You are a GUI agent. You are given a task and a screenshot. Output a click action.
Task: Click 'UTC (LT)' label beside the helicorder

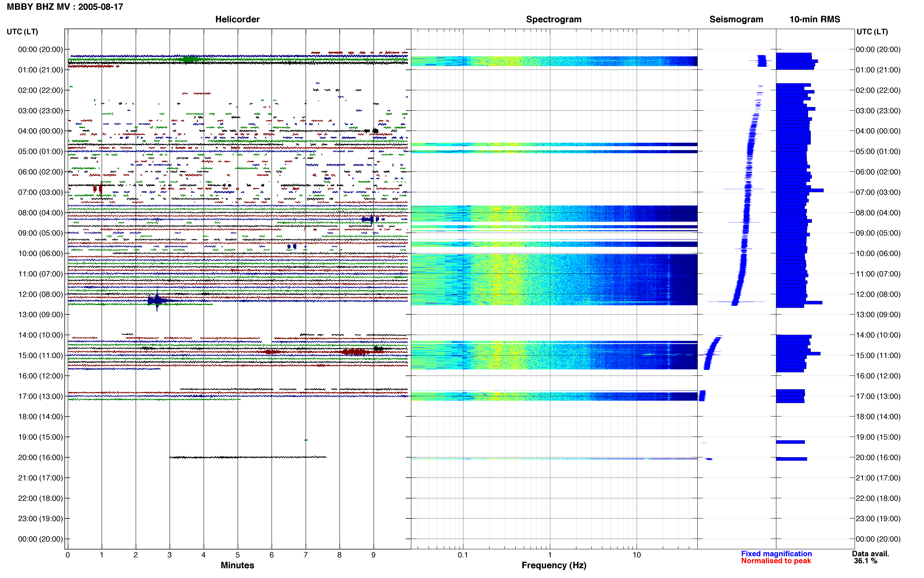(22, 32)
